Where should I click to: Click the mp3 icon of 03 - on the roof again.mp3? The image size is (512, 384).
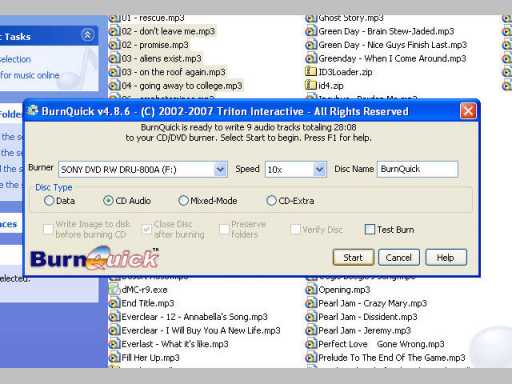[x=114, y=72]
